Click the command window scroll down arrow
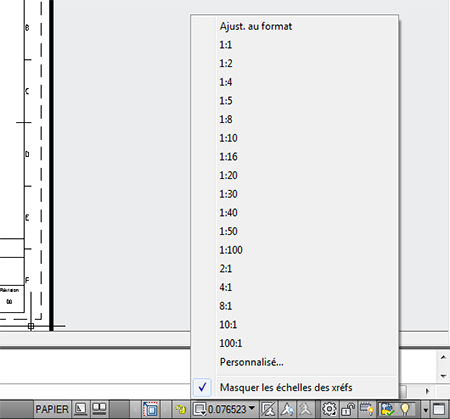Viewport: 450px width, 419px height. (443, 376)
